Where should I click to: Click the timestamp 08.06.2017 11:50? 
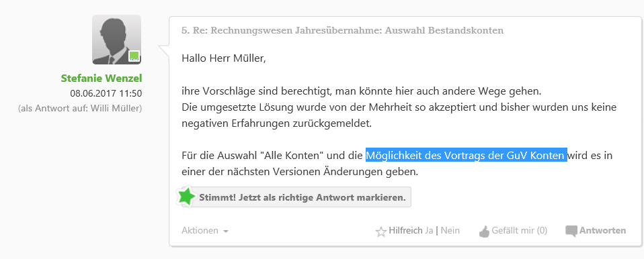[106, 93]
